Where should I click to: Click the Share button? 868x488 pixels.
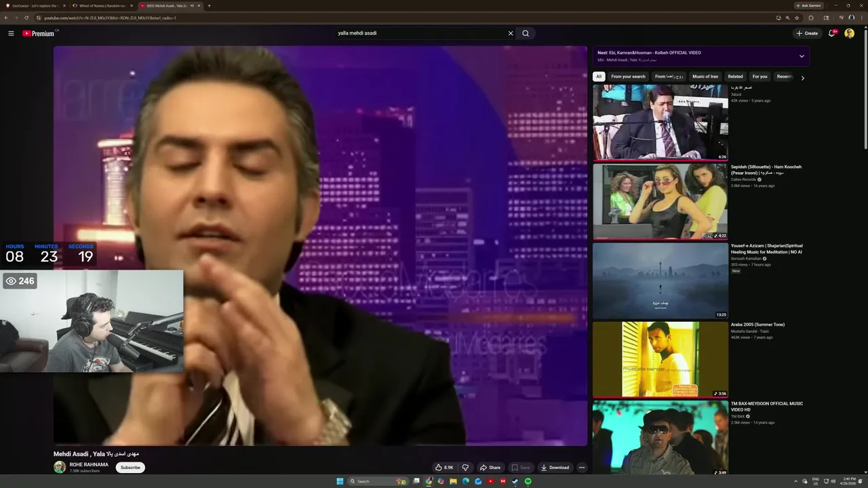coord(490,468)
